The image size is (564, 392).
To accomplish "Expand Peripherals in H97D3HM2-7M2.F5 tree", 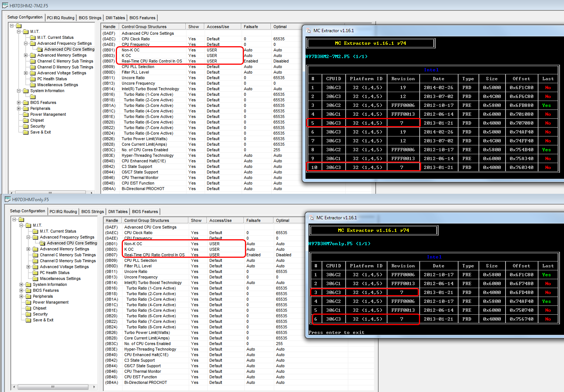I will point(19,108).
